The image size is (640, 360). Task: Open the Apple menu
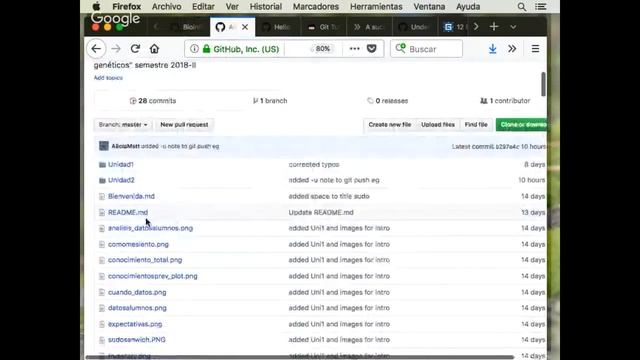(x=96, y=7)
